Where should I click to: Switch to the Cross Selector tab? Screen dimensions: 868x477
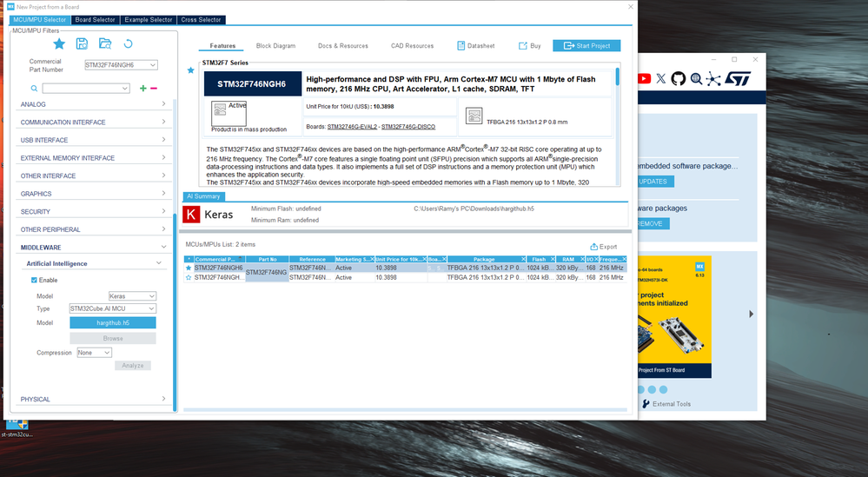(x=201, y=20)
